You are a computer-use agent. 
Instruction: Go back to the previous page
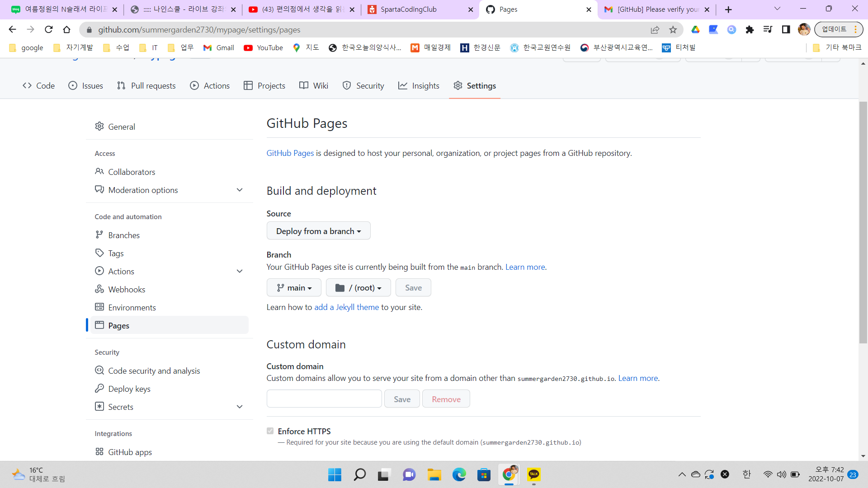(x=12, y=29)
